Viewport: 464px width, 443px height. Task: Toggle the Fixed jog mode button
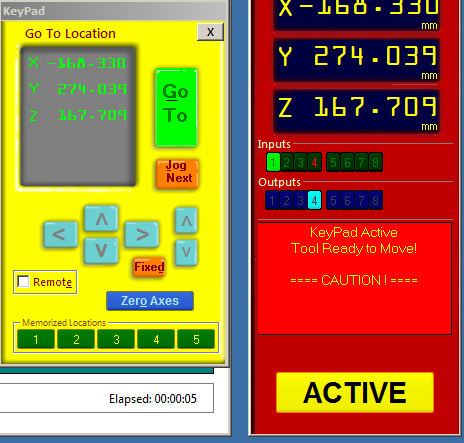[149, 267]
